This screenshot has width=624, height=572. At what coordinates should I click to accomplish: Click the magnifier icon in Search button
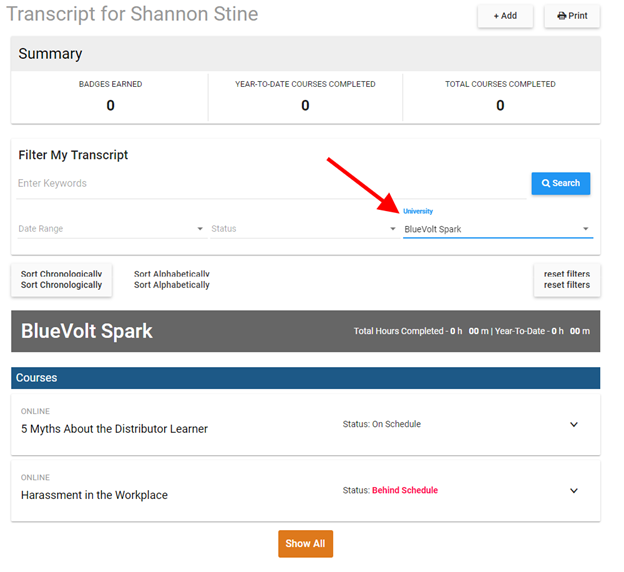pyautogui.click(x=546, y=183)
